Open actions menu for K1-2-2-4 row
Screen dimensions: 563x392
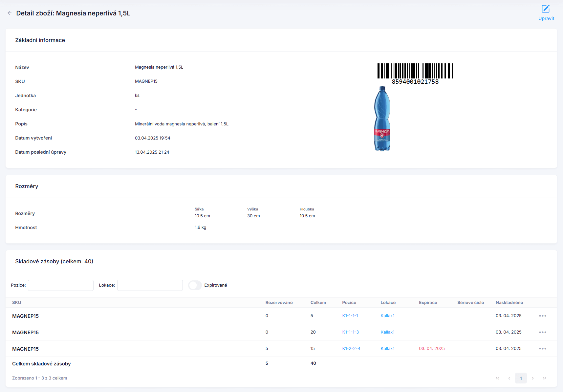tap(543, 349)
